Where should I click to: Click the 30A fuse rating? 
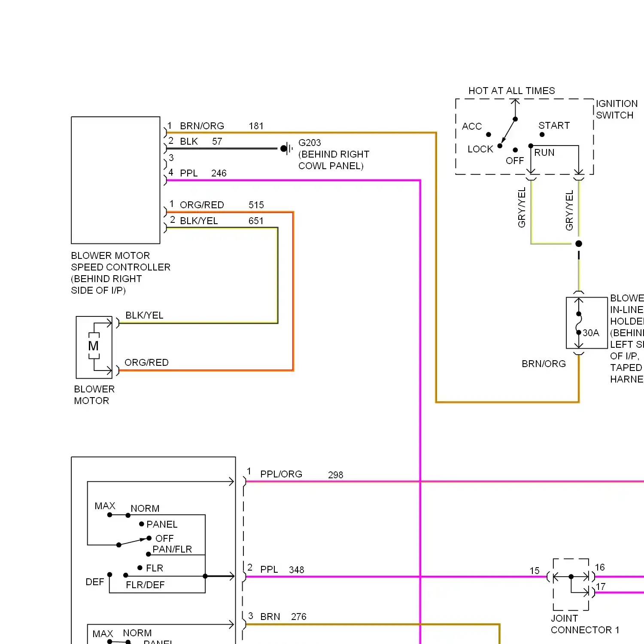[x=591, y=333]
